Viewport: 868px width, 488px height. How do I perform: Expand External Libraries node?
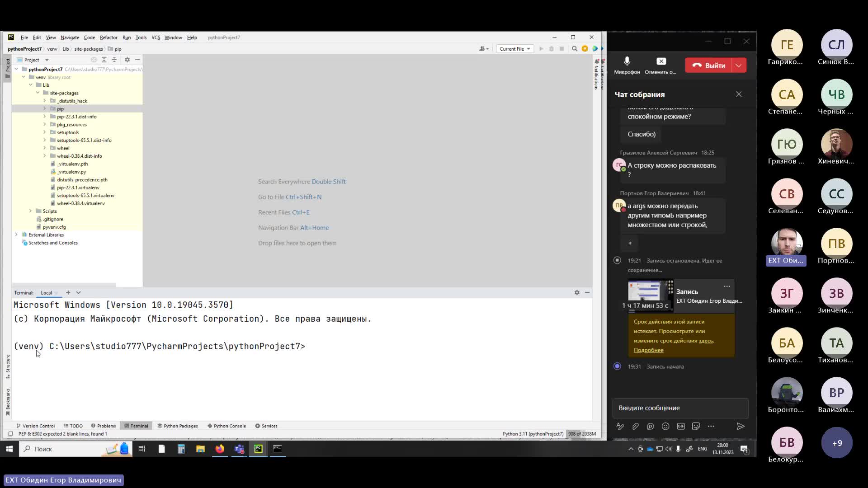point(16,235)
